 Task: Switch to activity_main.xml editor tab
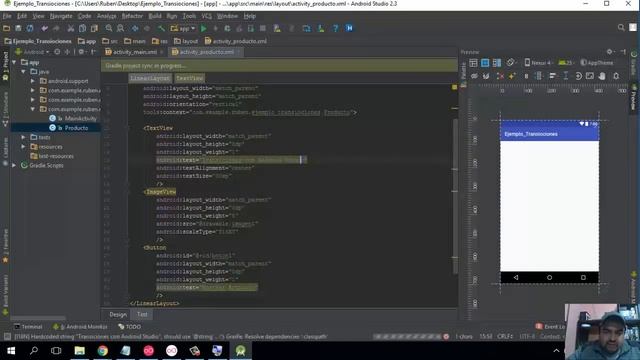(x=134, y=52)
